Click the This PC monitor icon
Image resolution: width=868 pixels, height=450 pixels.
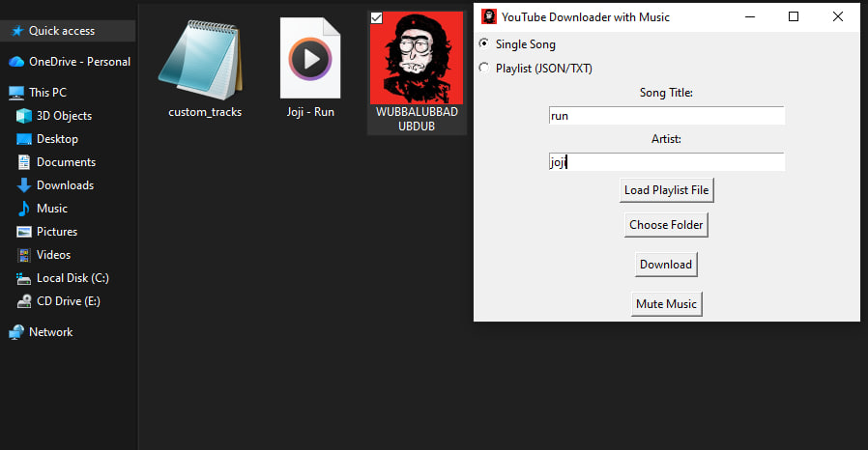click(x=16, y=93)
